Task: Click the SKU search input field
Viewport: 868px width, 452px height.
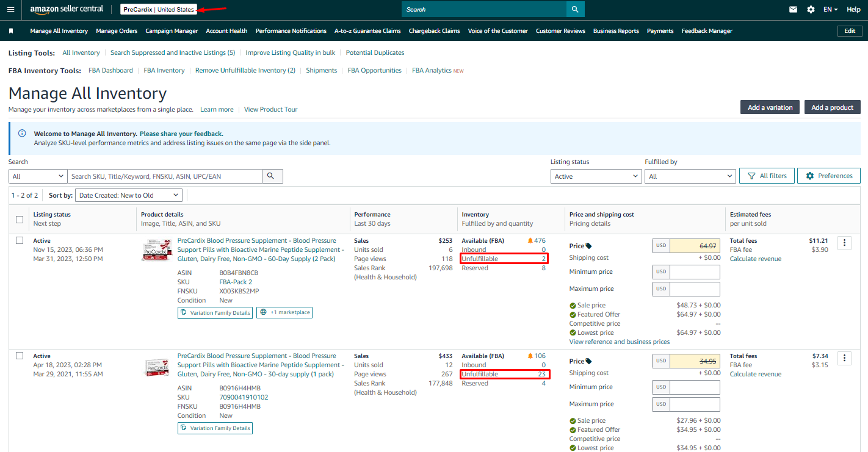Action: (x=165, y=176)
